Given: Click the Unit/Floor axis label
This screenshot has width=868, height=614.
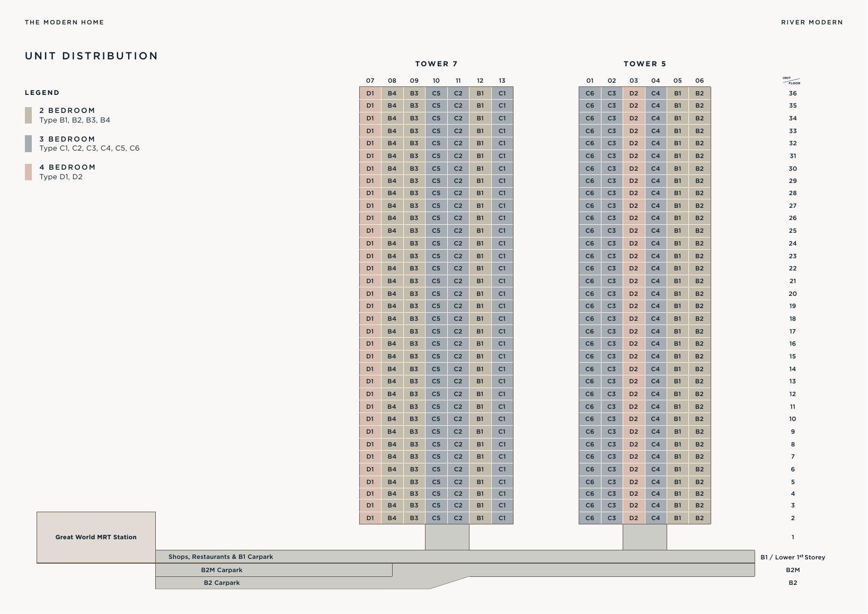Looking at the screenshot, I should (x=792, y=81).
